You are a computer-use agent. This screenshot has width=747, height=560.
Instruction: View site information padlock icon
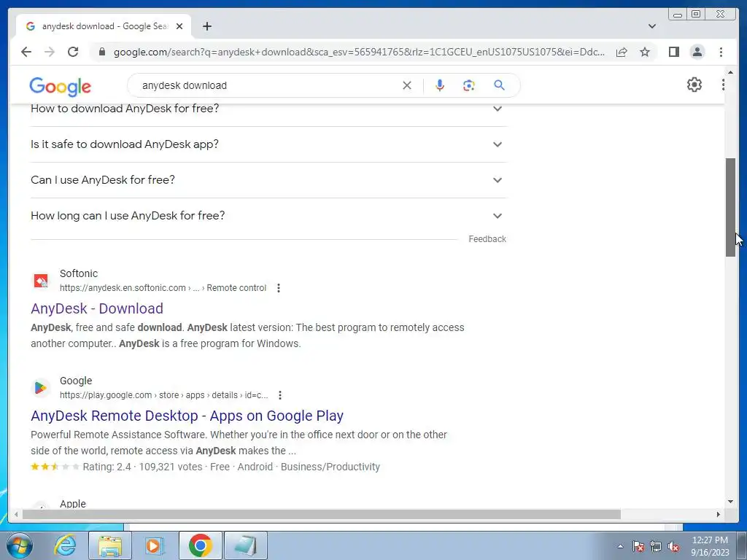[x=101, y=52]
